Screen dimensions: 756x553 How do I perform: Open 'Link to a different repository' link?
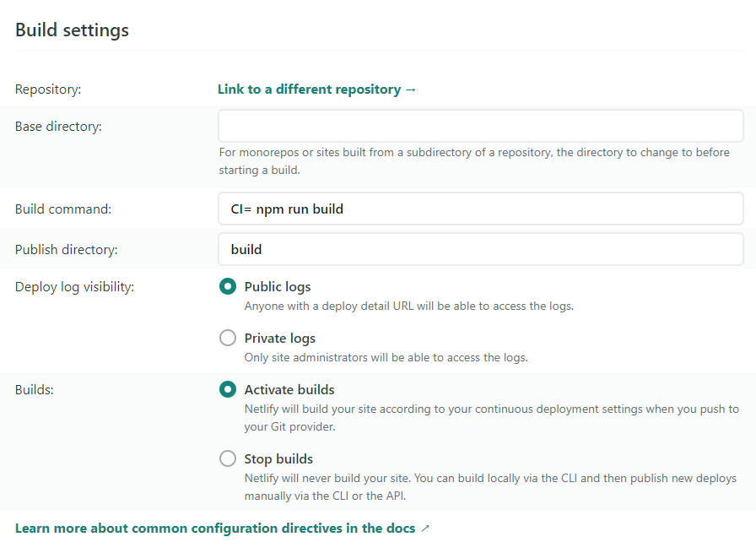[309, 89]
